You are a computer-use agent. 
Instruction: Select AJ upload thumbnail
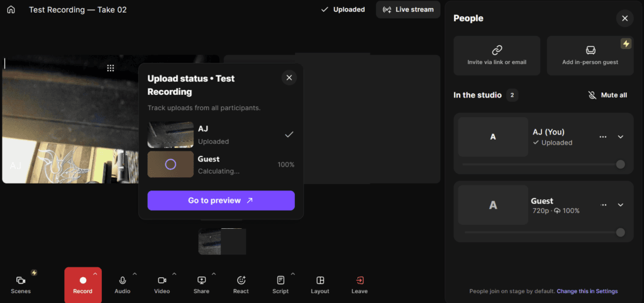click(170, 135)
